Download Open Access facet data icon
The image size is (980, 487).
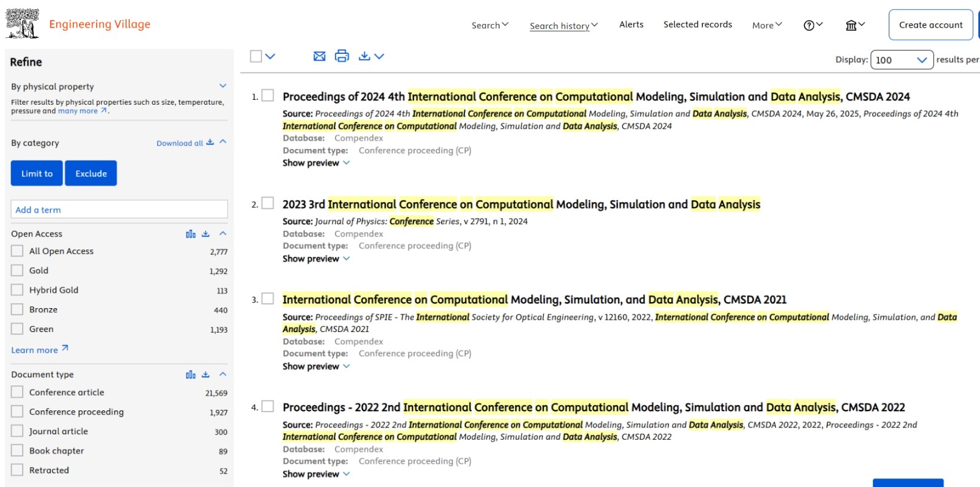(206, 234)
